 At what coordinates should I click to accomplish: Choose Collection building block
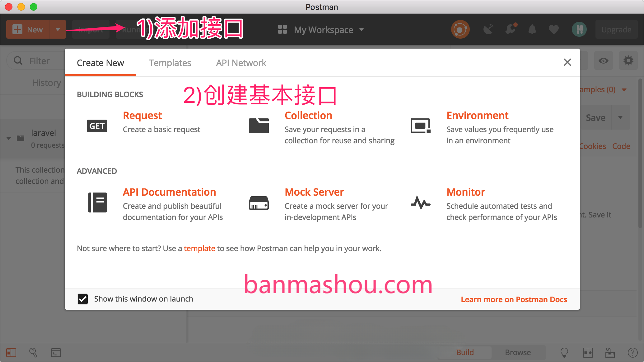(308, 115)
